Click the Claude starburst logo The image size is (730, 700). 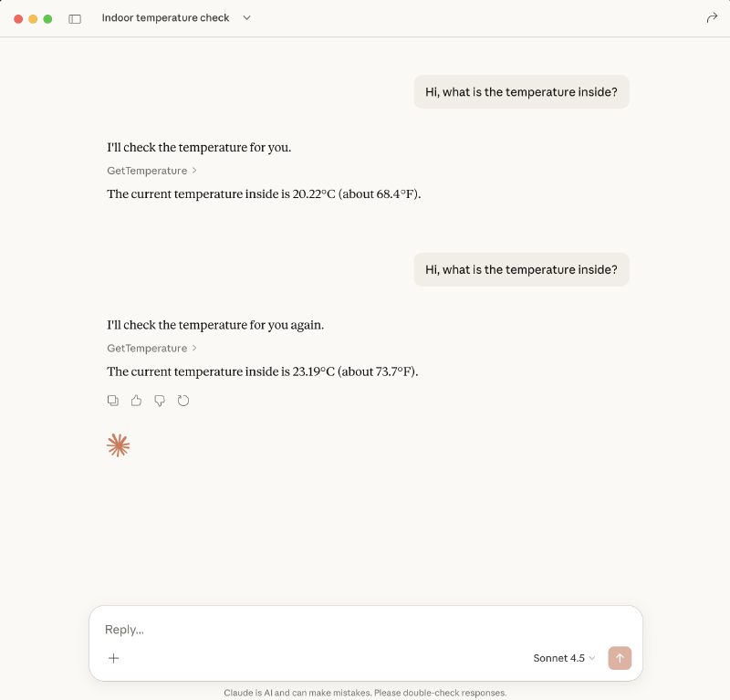[119, 445]
